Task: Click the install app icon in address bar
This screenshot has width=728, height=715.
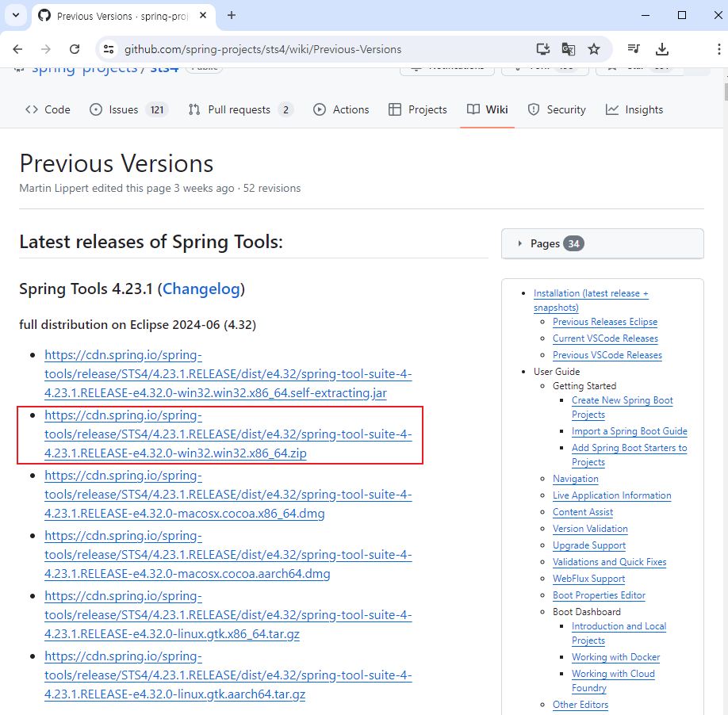Action: point(542,49)
